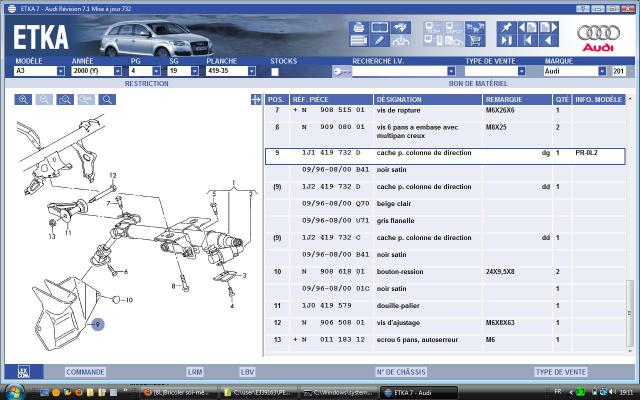The height and width of the screenshot is (400, 640).
Task: Select part row 1J1 419 732 D
Action: pyautogui.click(x=445, y=156)
